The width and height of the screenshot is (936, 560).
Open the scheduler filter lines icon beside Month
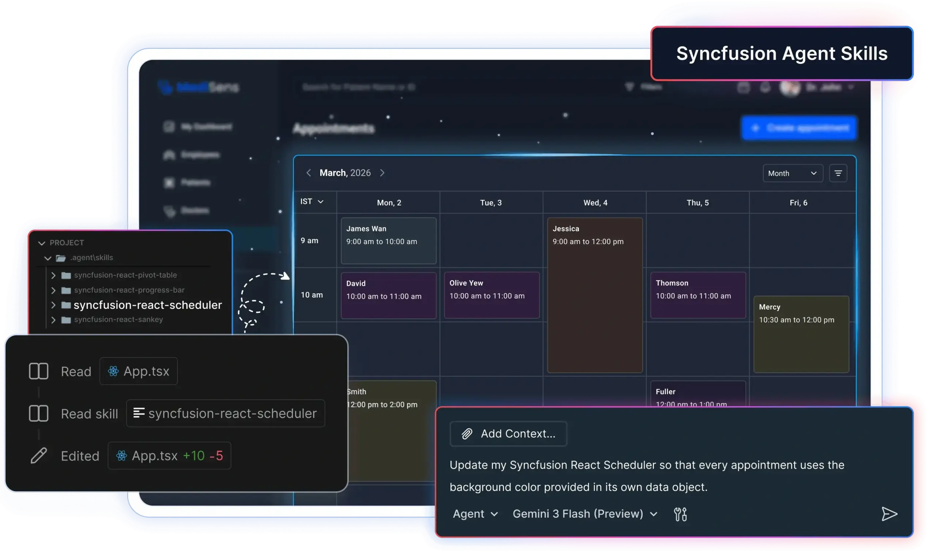coord(838,173)
